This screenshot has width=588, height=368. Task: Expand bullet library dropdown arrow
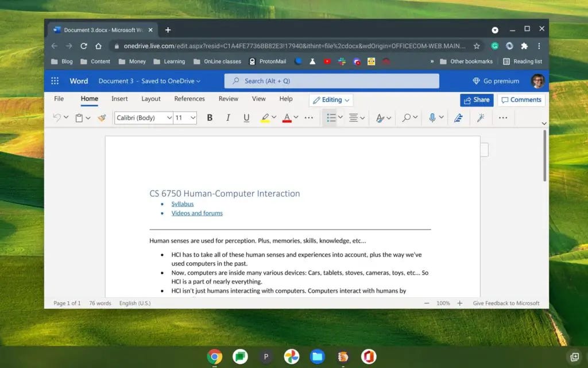click(340, 117)
